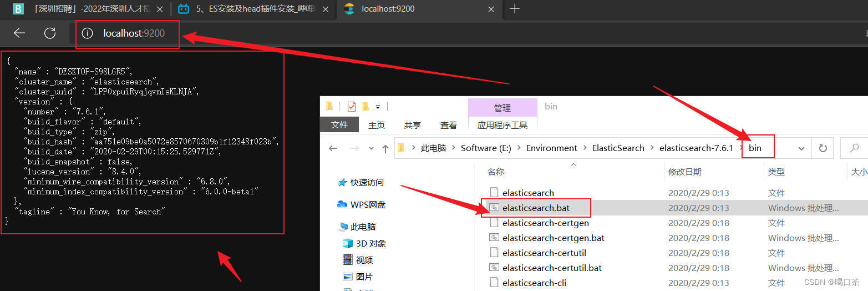
Task: Click the Explorer search box
Action: click(855, 148)
